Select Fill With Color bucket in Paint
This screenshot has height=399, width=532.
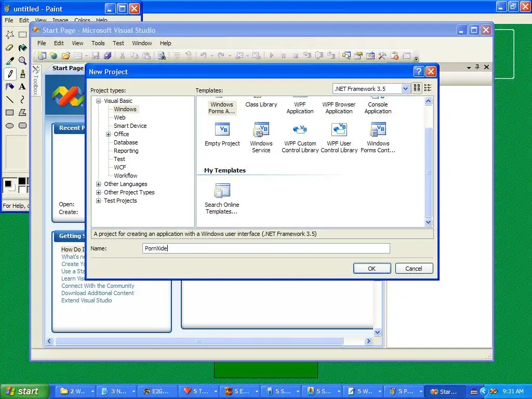(23, 47)
